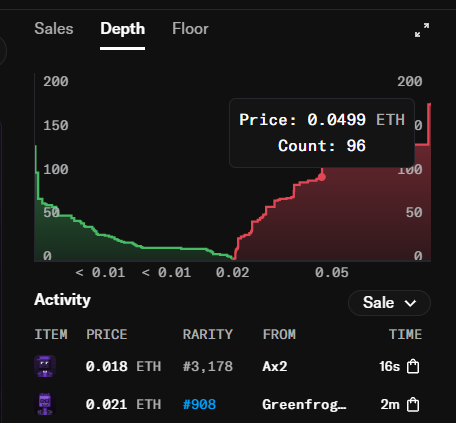This screenshot has height=423, width=456.
Task: Expand the chart to fullscreen
Action: [422, 30]
